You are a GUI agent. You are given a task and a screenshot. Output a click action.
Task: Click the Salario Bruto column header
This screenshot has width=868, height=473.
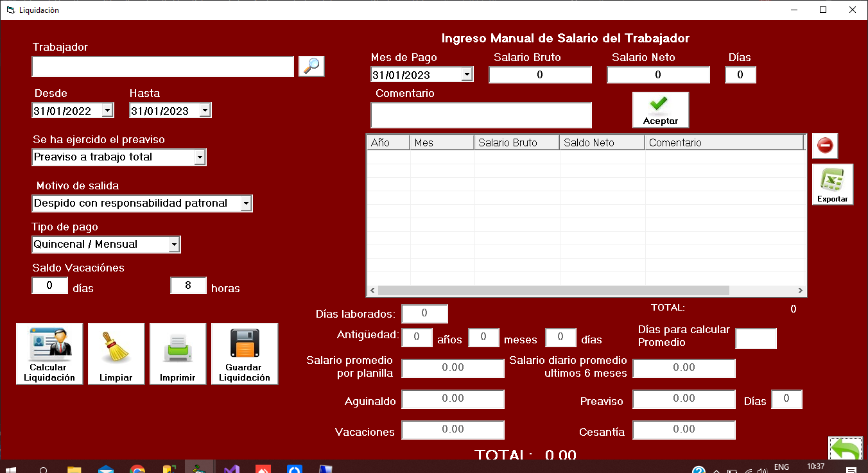(x=516, y=142)
